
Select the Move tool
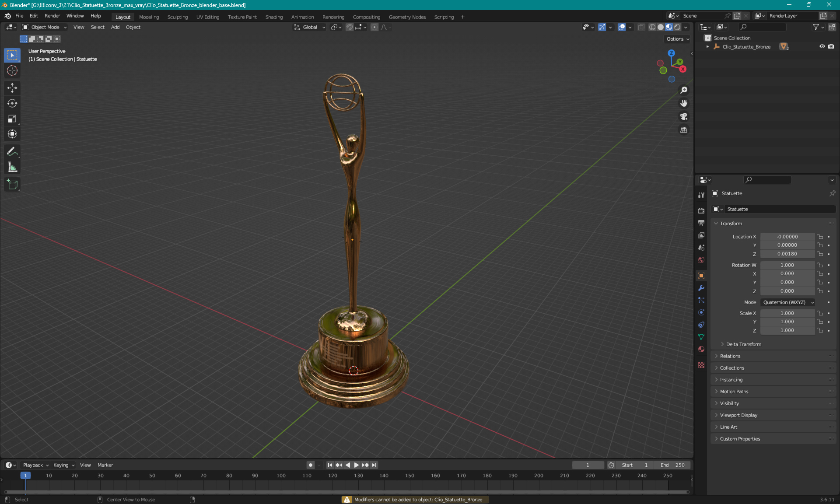(x=12, y=88)
